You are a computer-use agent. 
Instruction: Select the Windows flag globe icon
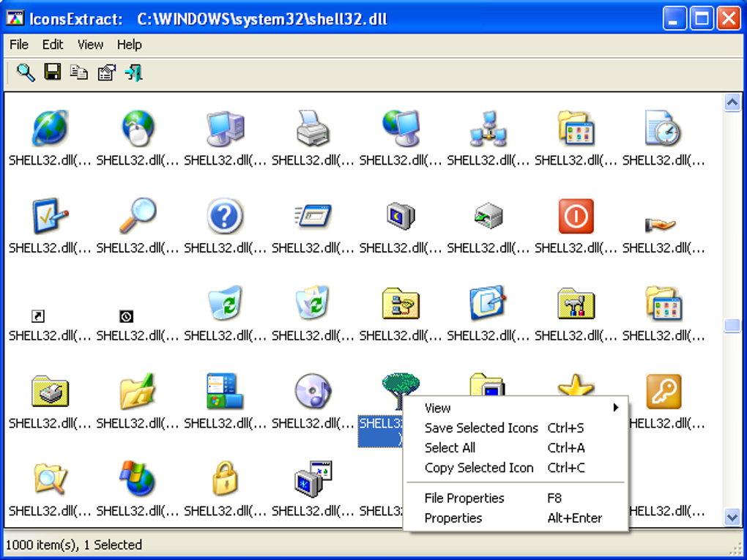(137, 478)
